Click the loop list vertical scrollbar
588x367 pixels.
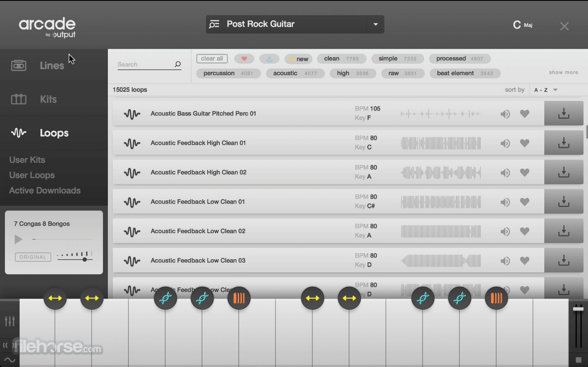(x=587, y=132)
